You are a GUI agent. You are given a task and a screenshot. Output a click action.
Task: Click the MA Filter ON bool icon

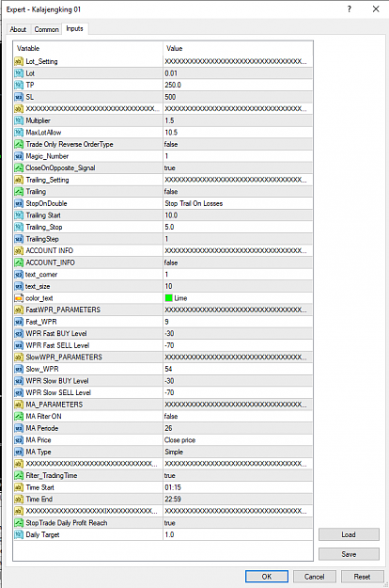coord(19,416)
